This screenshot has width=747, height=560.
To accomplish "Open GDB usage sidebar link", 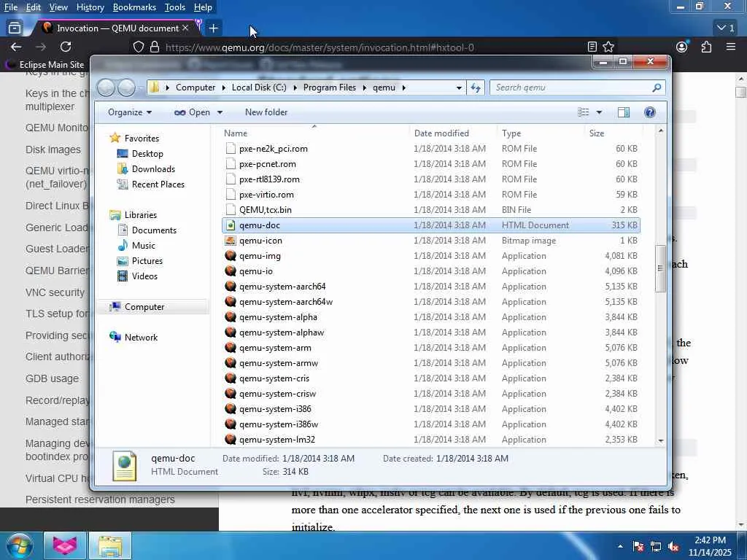I will tap(52, 378).
